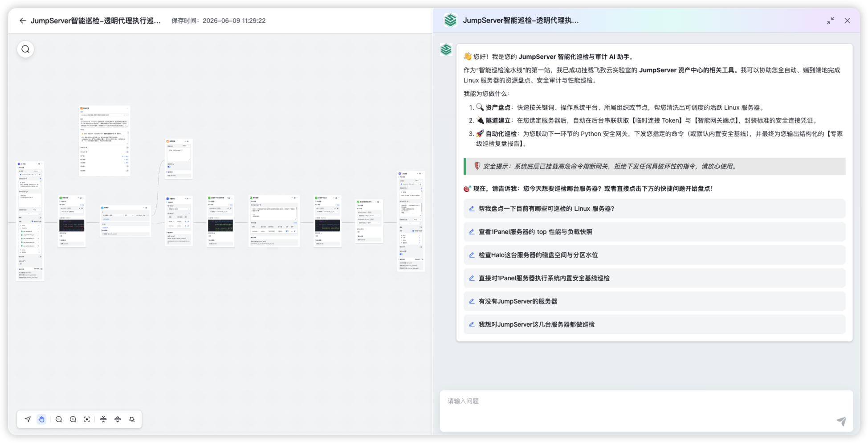The height and width of the screenshot is (443, 868).
Task: Ask 我想对JumpServer这几台服务器都做巡检
Action: (654, 324)
